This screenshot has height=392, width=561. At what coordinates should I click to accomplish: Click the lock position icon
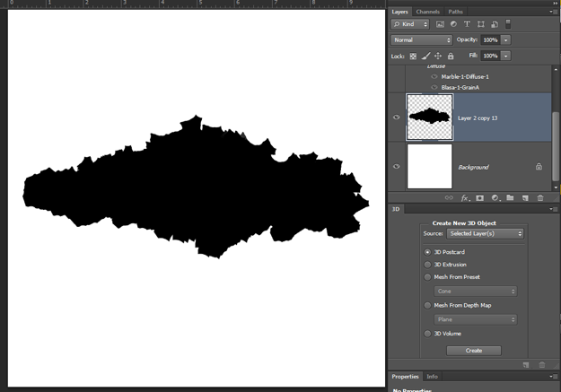tap(438, 56)
